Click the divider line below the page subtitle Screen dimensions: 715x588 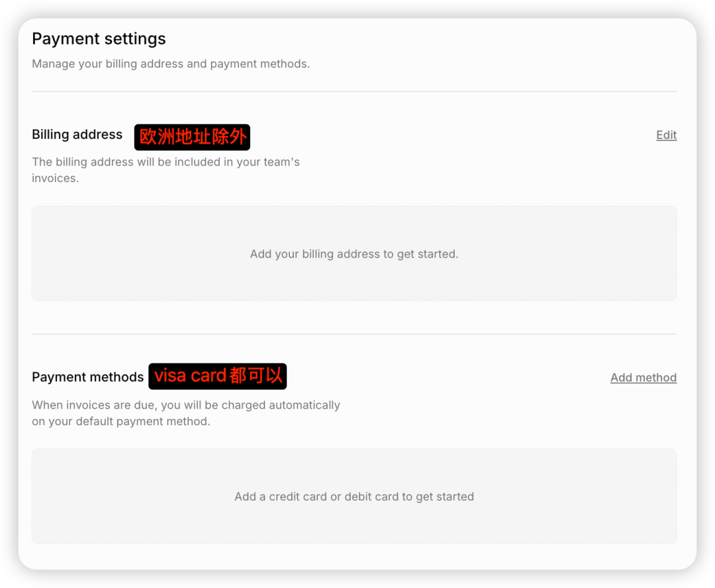click(x=354, y=91)
